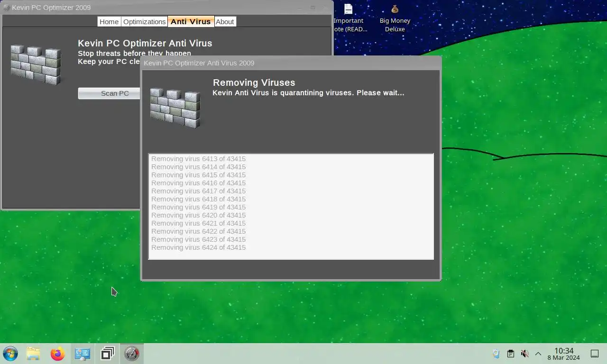Image resolution: width=607 pixels, height=364 pixels.
Task: Click brick wall icon in Removing Viruses dialog
Action: tap(175, 108)
